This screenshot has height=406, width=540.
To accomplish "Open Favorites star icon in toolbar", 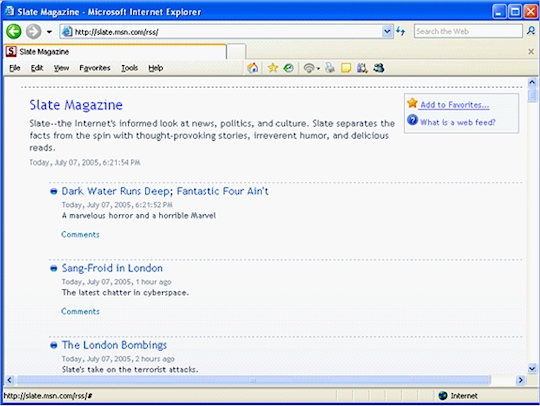I will 273,68.
